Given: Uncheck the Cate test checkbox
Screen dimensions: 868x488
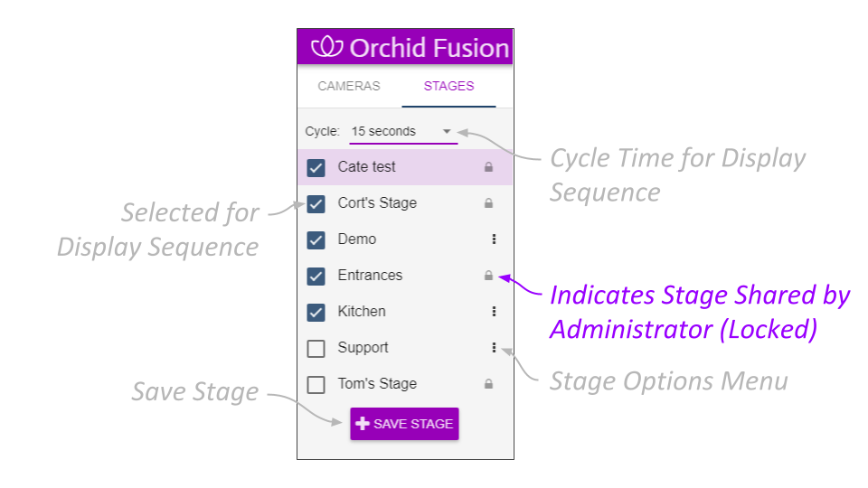Looking at the screenshot, I should click(316, 167).
